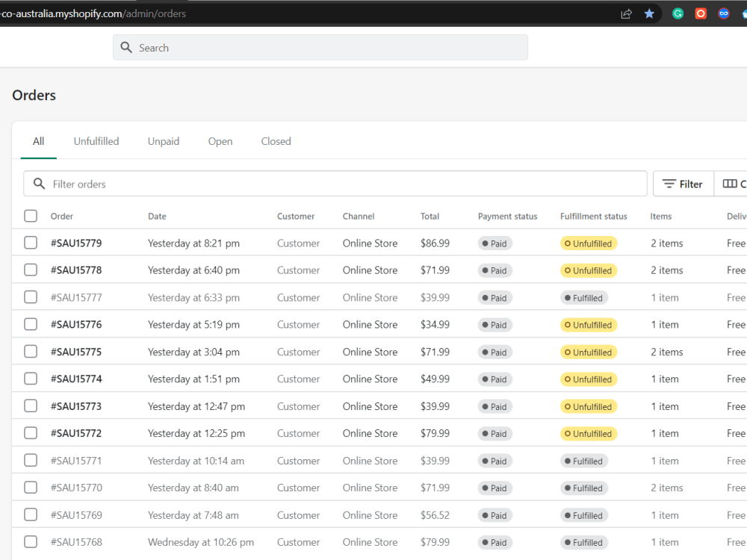Click the Paid payment status badge on #SAU15774
This screenshot has height=560, width=747.
coord(495,379)
